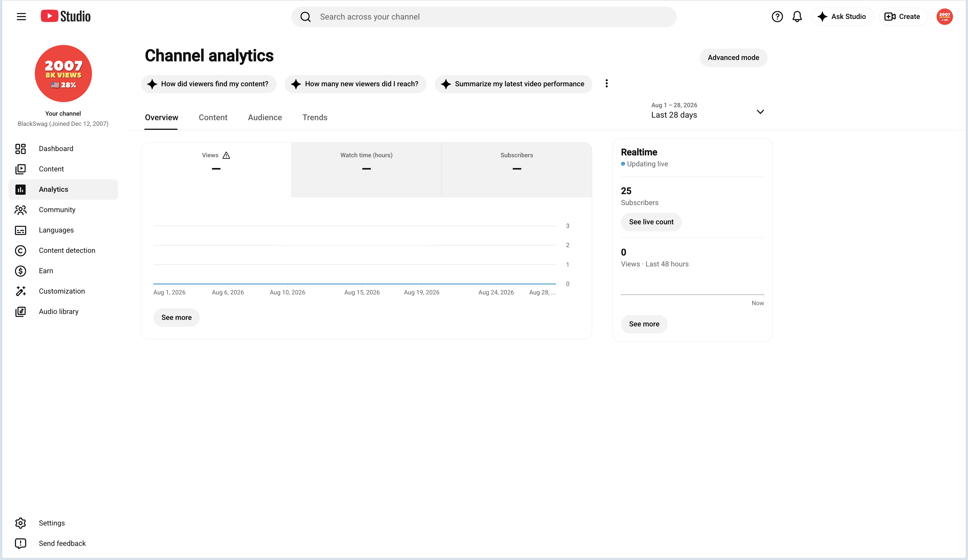Click 'How many new viewers did I reach?' chip

click(355, 84)
